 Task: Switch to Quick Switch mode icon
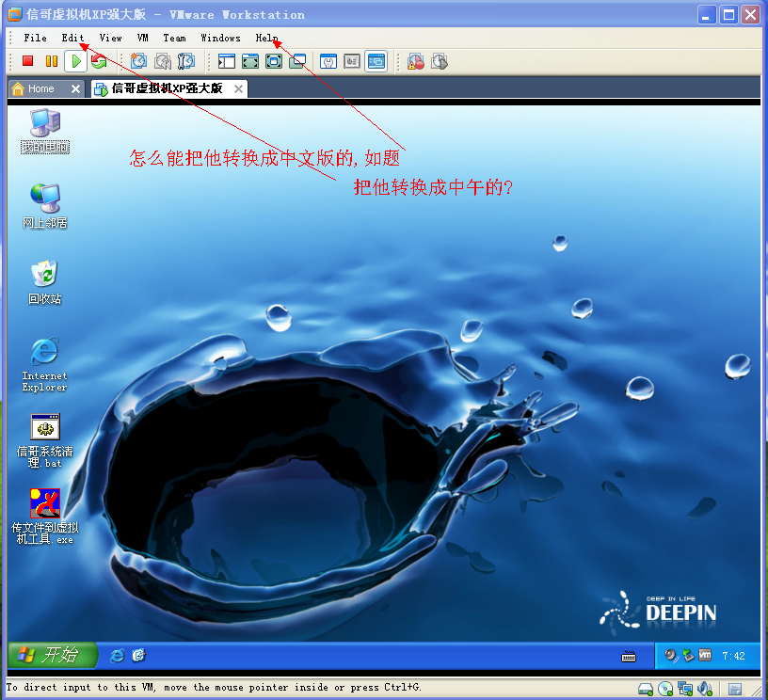250,61
